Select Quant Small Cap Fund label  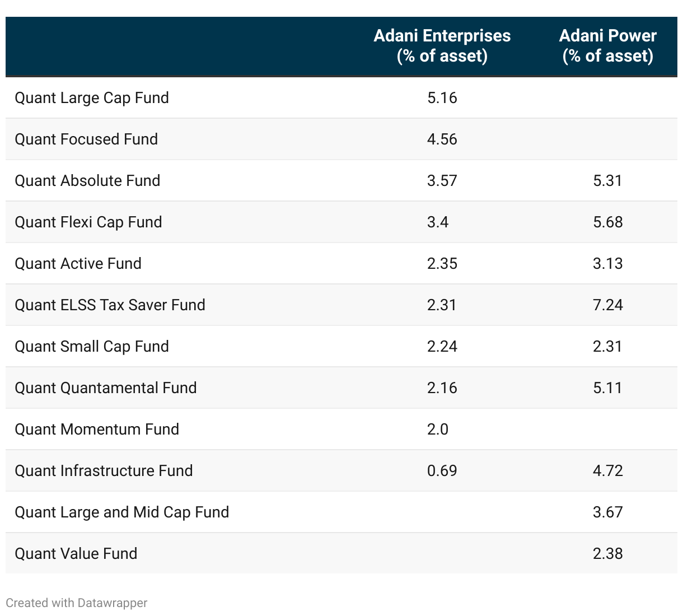tap(92, 347)
